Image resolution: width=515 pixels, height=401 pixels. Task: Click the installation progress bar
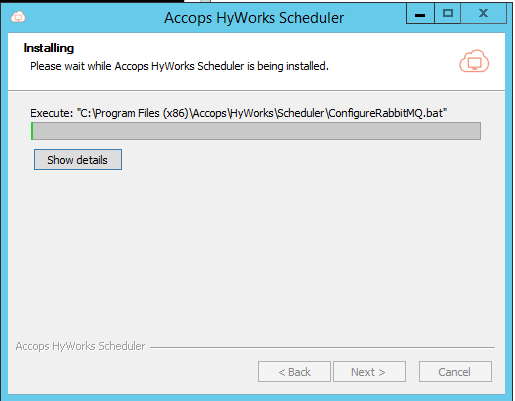(256, 131)
